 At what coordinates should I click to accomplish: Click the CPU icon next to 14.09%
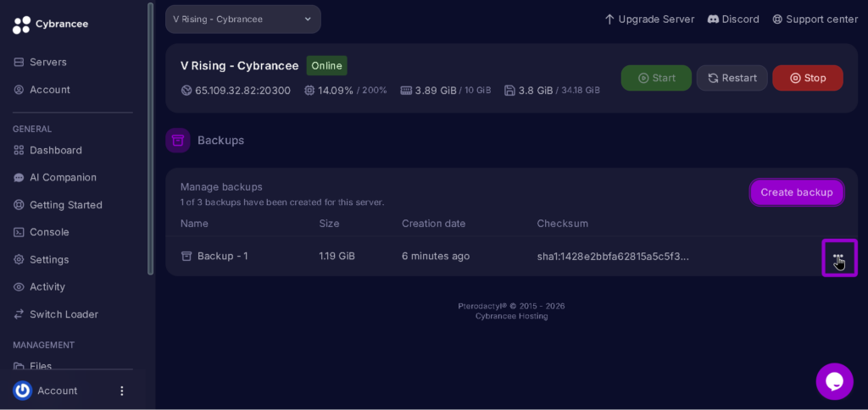(309, 90)
